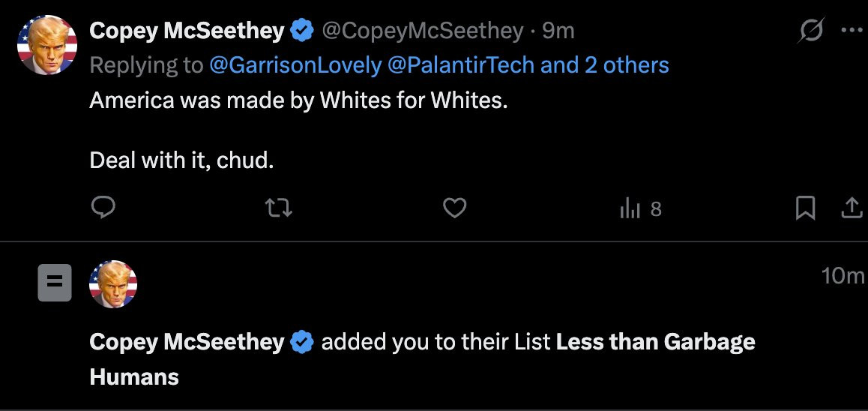This screenshot has width=868, height=411.
Task: Click the avatar in the list notification
Action: [113, 284]
